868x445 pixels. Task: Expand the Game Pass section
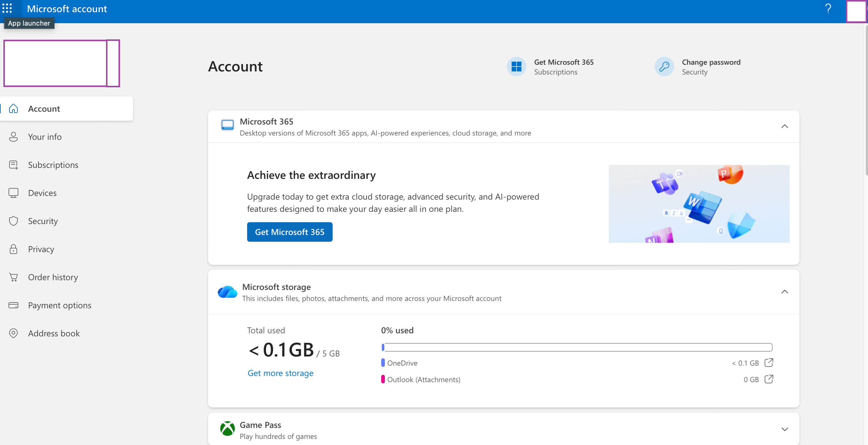pos(784,429)
